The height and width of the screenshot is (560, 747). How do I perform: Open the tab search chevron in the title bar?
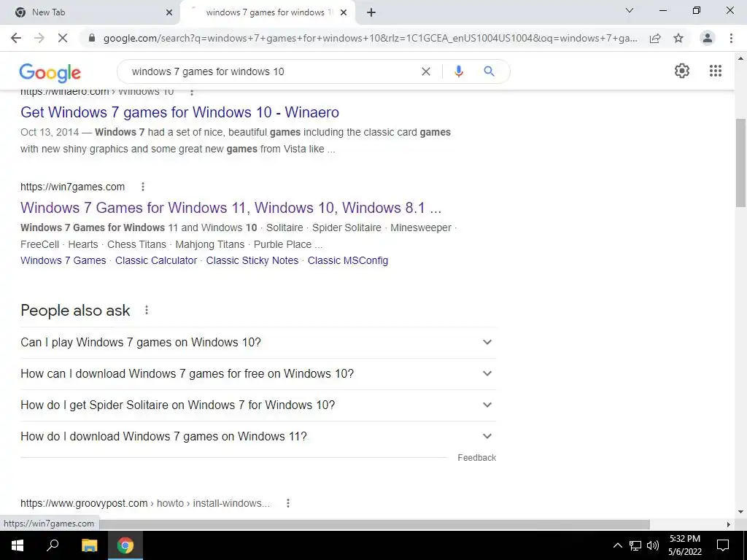[630, 10]
